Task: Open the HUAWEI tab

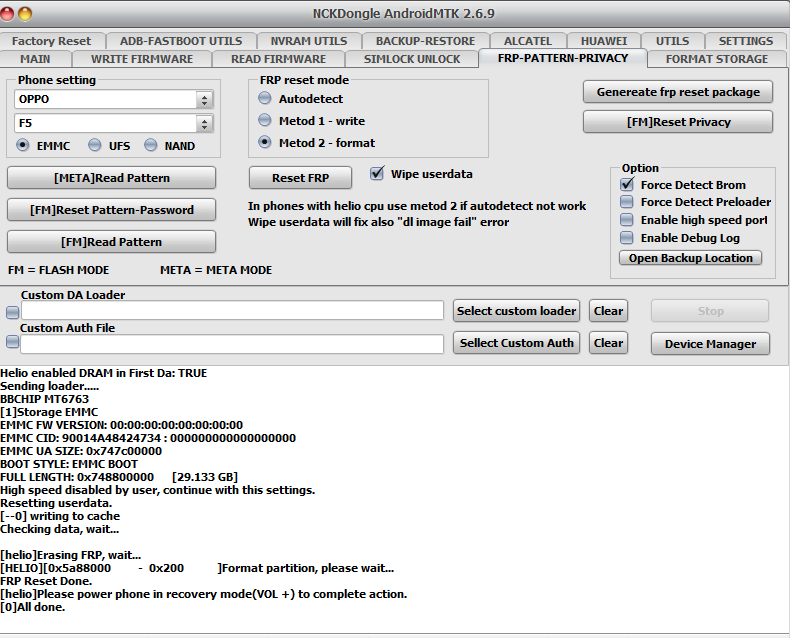Action: point(604,41)
